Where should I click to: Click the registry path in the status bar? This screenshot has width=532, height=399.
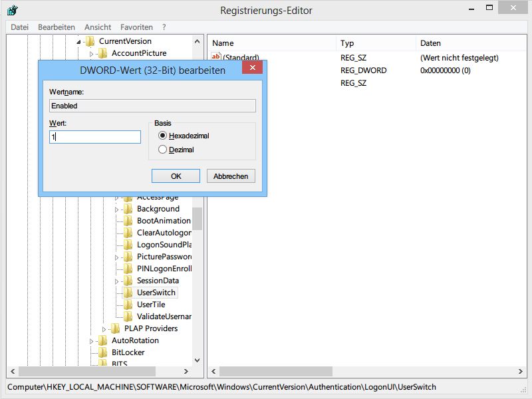(221, 387)
